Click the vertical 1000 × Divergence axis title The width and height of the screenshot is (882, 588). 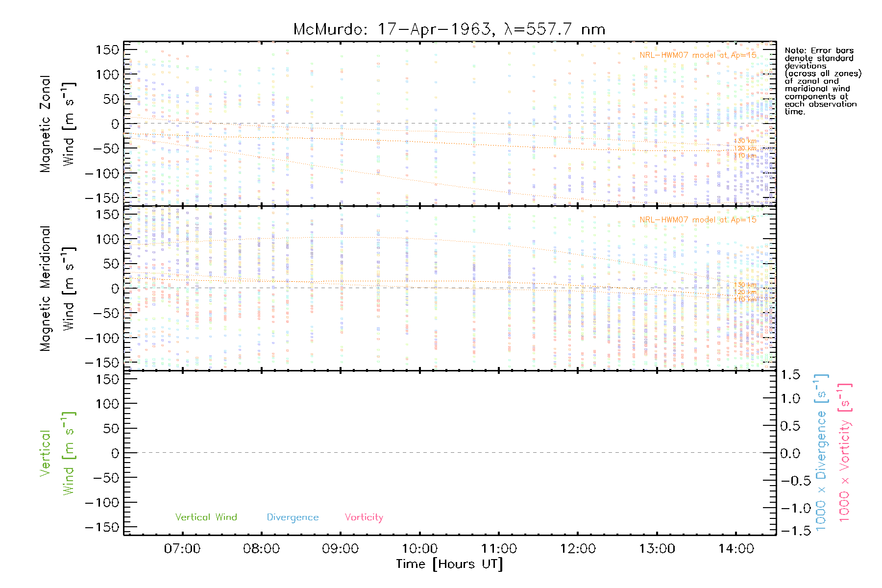pyautogui.click(x=821, y=453)
